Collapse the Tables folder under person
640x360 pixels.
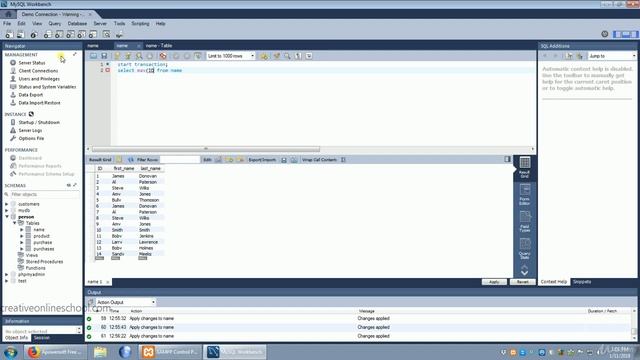point(14,223)
